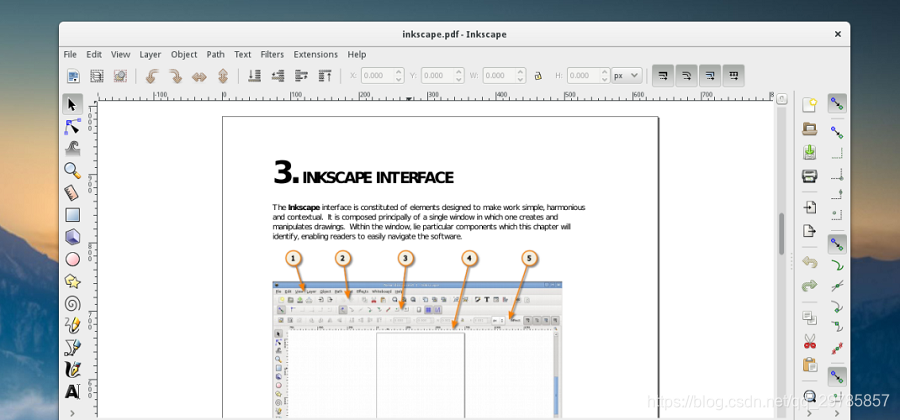Viewport: 900px width, 420px height.
Task: Select the Calligraphy tool
Action: coord(72,370)
